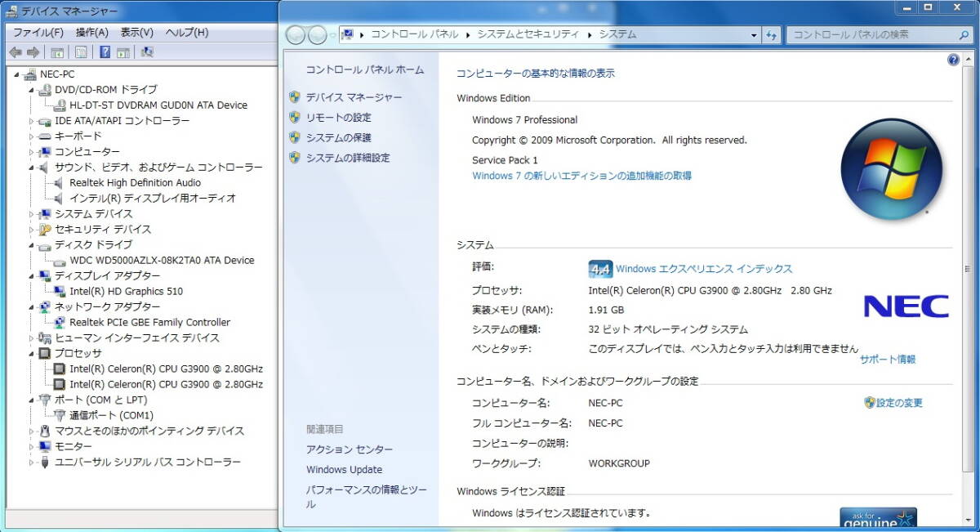The width and height of the screenshot is (980, 532).
Task: Expand the キーボード tree node
Action: tap(32, 136)
